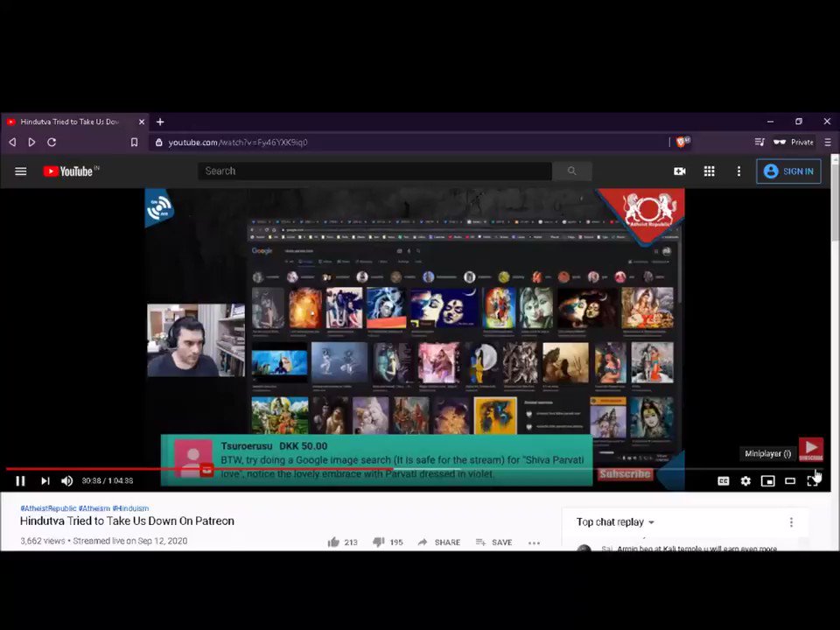Focus the YouTube Search field

point(374,171)
